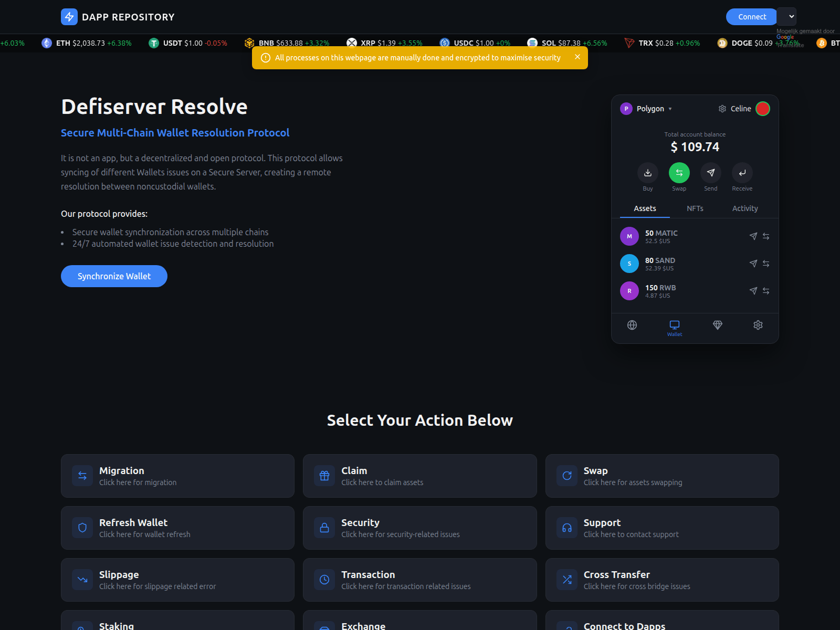Click the purple Polygon network icon
This screenshot has height=630, width=840.
point(626,109)
